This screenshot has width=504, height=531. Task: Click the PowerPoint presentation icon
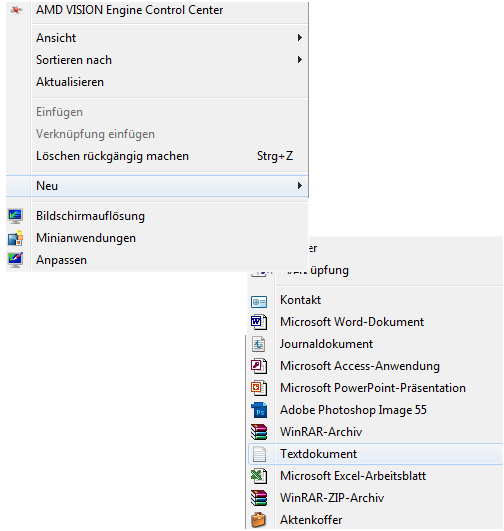(x=259, y=388)
